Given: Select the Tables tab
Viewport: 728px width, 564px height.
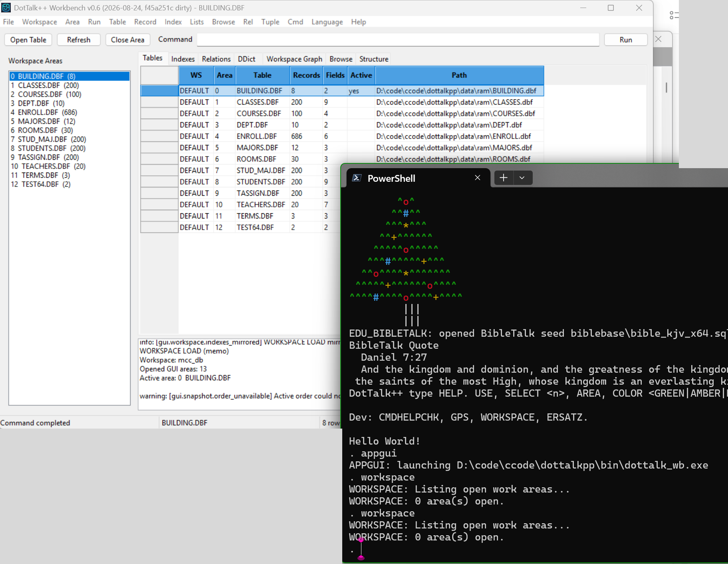Looking at the screenshot, I should pyautogui.click(x=153, y=58).
